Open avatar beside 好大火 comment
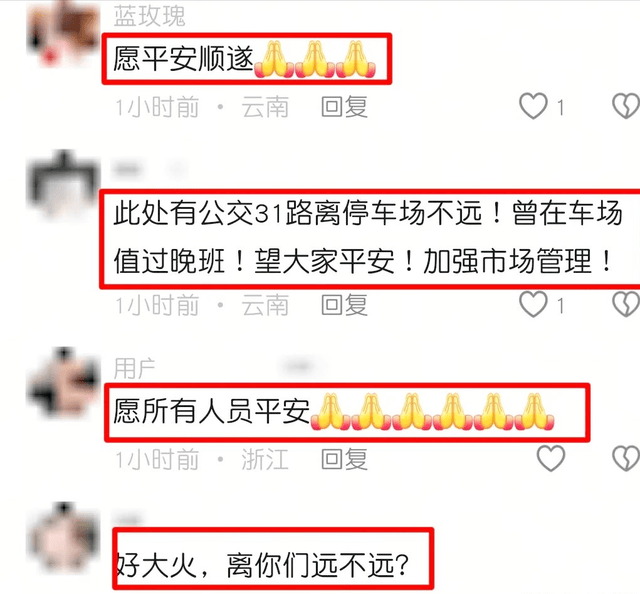The width and height of the screenshot is (640, 594). (63, 537)
